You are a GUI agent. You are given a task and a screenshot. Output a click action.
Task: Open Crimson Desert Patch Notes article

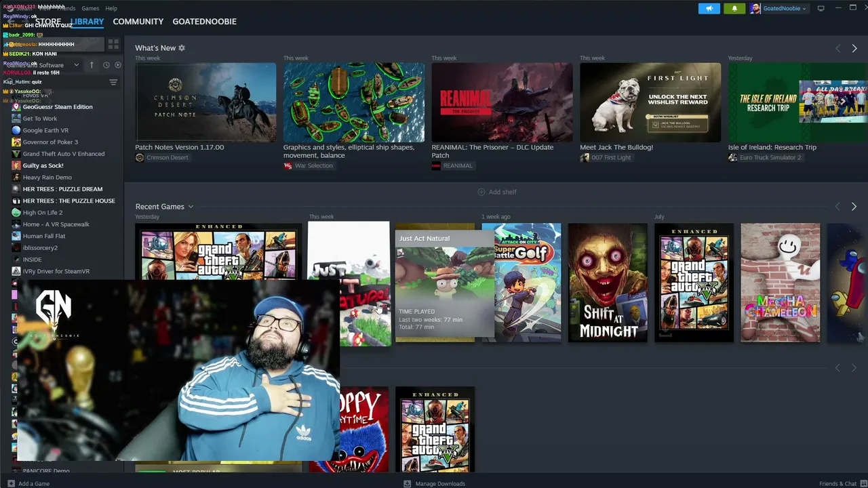205,102
